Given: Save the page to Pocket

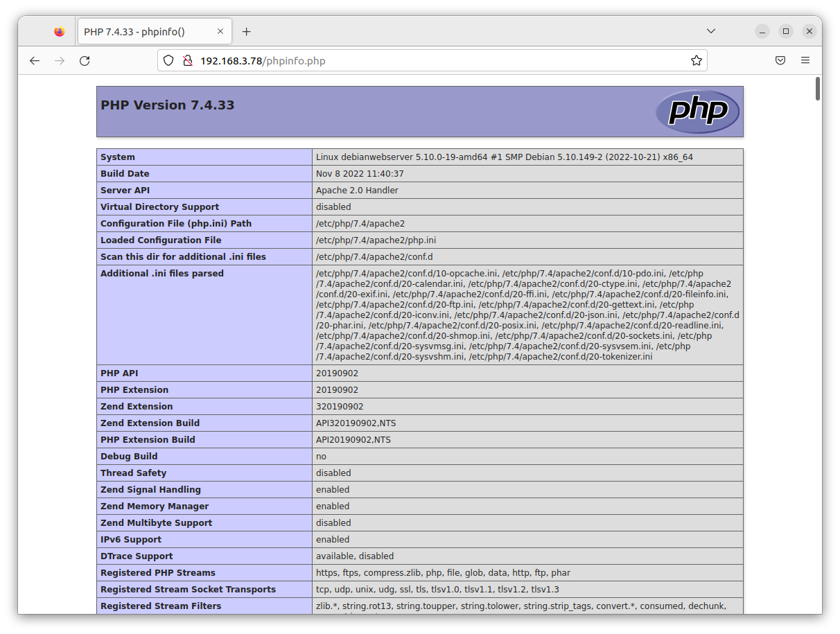Looking at the screenshot, I should coord(780,60).
